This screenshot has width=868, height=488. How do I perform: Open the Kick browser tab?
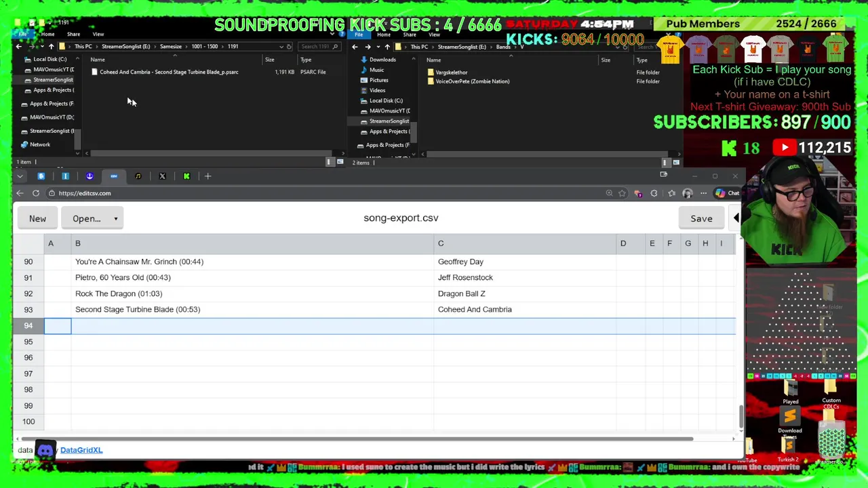pos(186,176)
